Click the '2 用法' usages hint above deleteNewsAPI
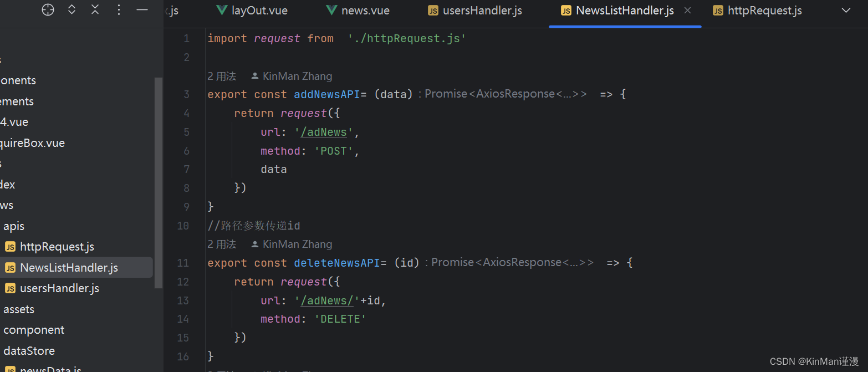 (222, 244)
